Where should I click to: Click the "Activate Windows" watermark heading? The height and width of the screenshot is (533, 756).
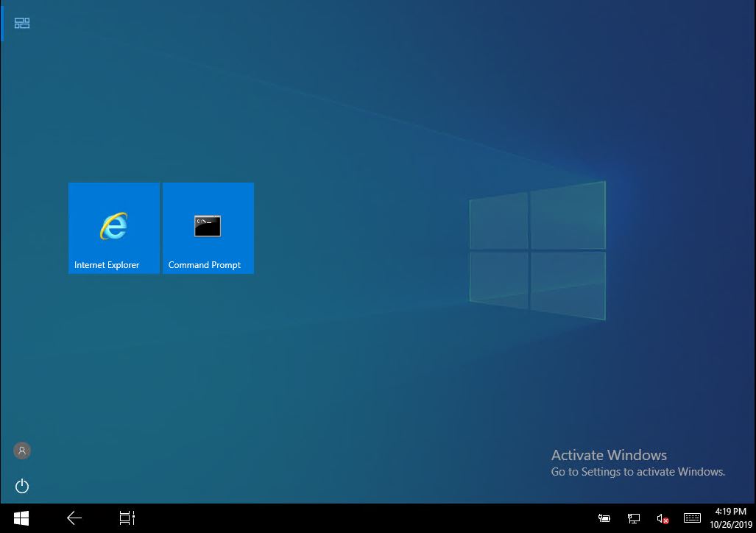(609, 455)
